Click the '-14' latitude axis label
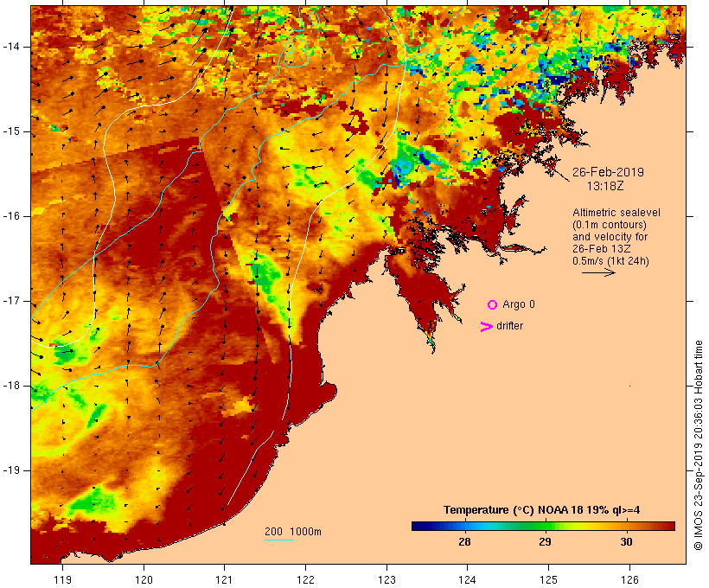The width and height of the screenshot is (709, 588). (x=10, y=47)
